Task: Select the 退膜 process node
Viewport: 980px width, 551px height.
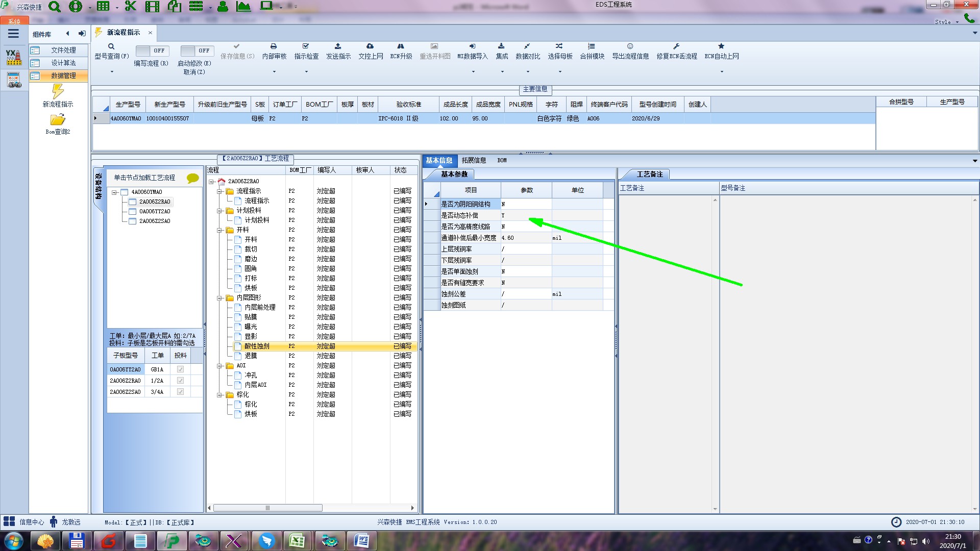Action: [251, 356]
